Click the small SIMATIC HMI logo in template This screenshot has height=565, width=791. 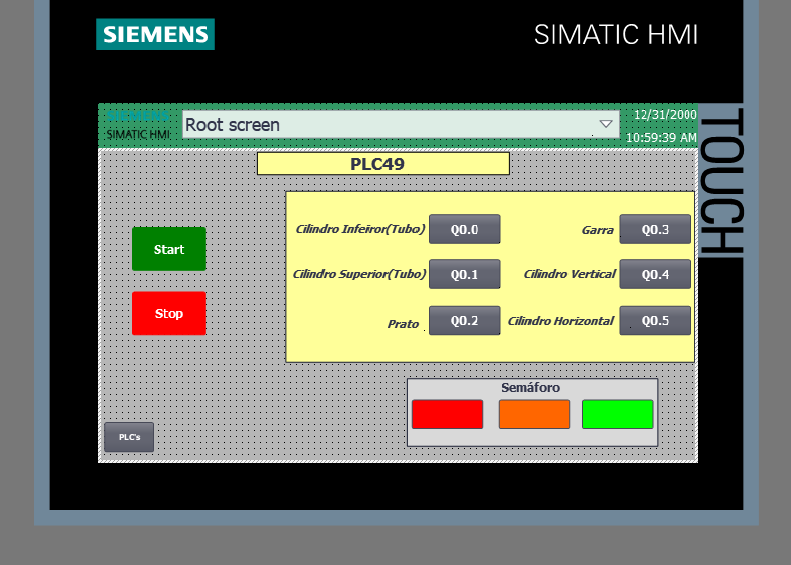point(138,135)
